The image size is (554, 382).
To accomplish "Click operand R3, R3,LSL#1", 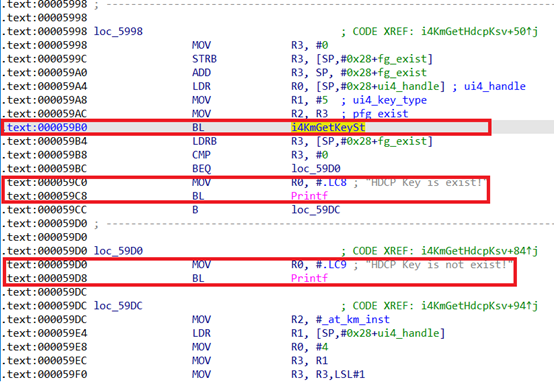I will 328,374.
